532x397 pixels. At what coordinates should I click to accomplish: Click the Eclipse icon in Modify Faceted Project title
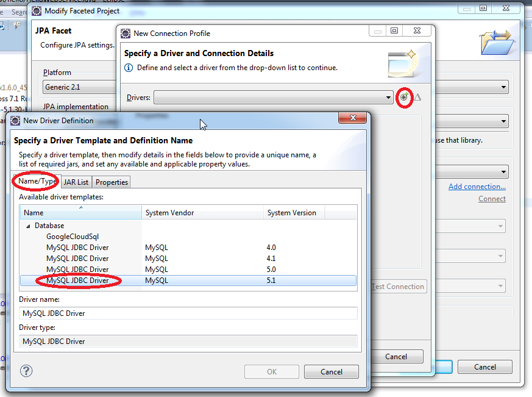click(x=37, y=11)
